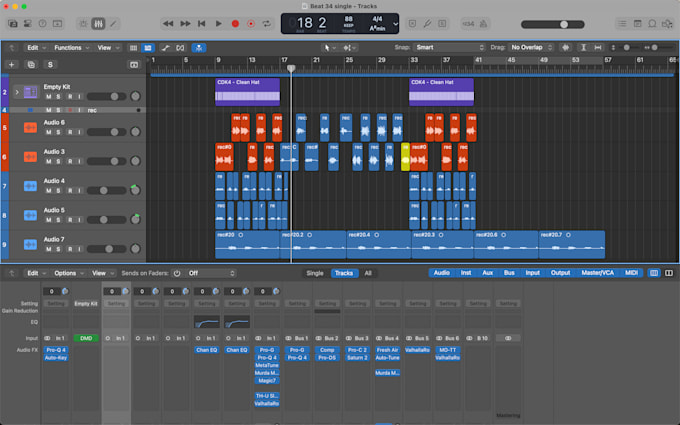Viewport: 680px width, 425px height.
Task: Open Smart Controls dial button
Action: tap(83, 24)
